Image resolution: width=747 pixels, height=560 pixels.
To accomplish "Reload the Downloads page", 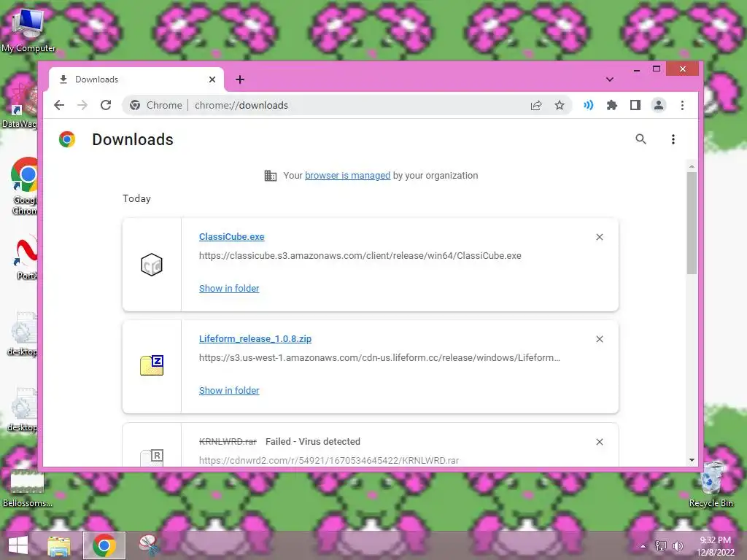I will tap(106, 105).
